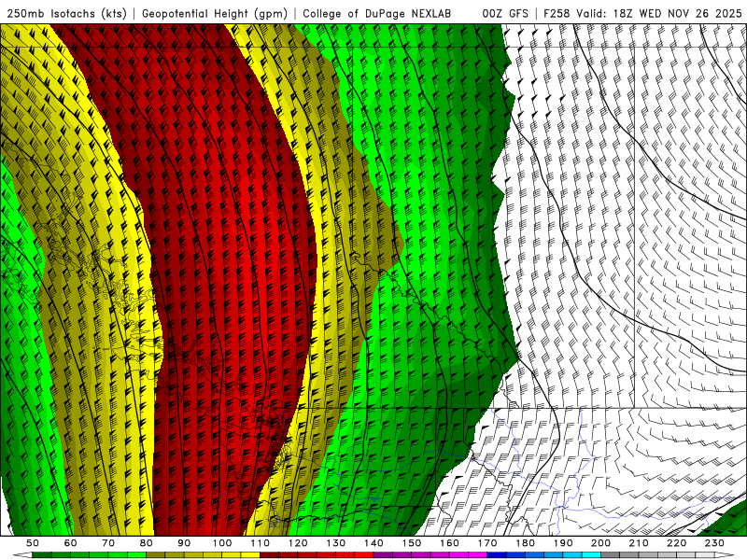Select the bright yellow 105-110 kt color bar swatch
This screenshot has width=747, height=560.
(250, 555)
